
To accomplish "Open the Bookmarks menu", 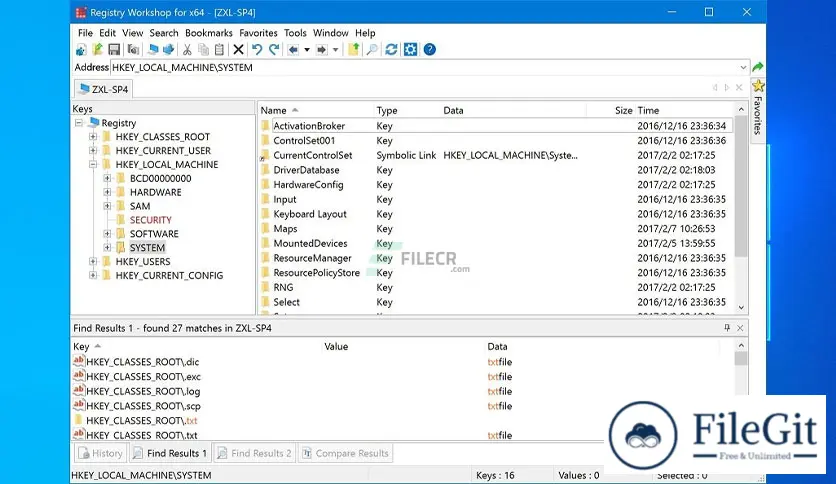I will [x=208, y=33].
